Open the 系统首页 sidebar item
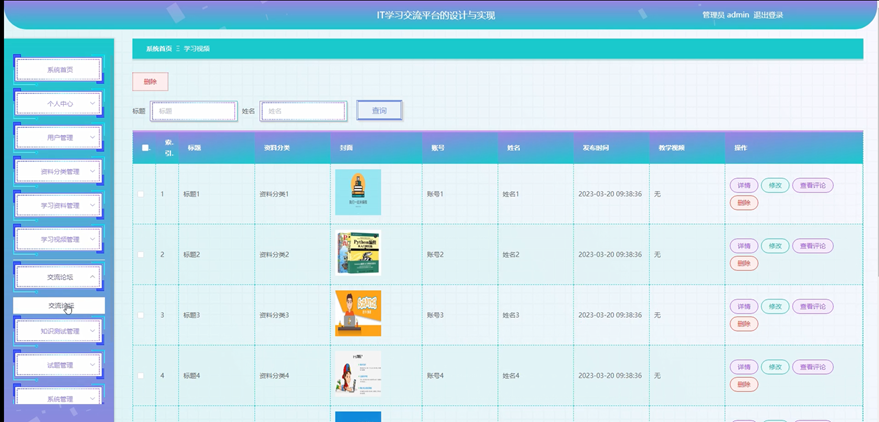Image resolution: width=879 pixels, height=422 pixels. [x=59, y=69]
